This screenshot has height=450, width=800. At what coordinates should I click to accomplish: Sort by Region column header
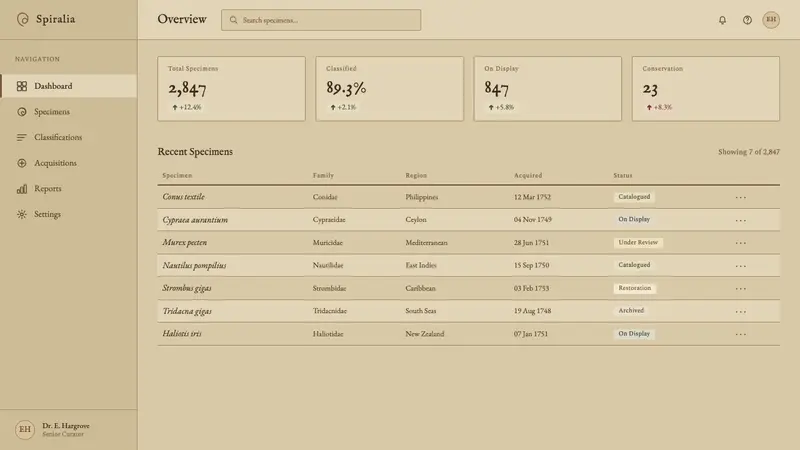[416, 176]
